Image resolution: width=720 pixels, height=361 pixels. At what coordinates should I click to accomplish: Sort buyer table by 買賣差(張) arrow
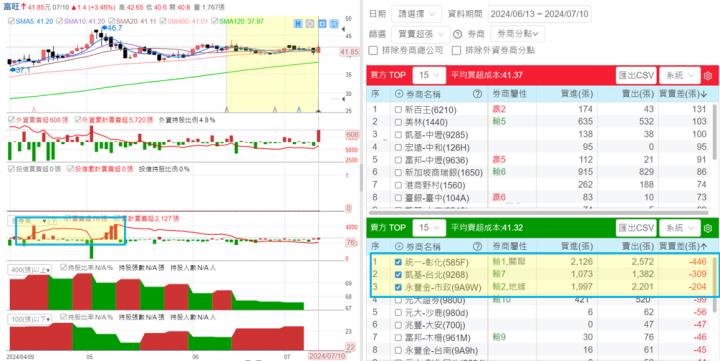[704, 94]
